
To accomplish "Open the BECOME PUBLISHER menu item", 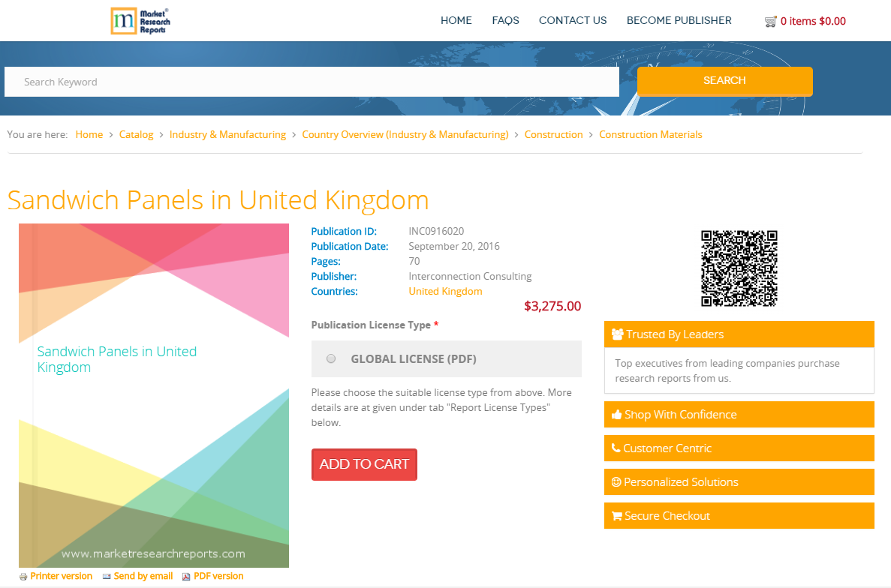I will (x=679, y=20).
